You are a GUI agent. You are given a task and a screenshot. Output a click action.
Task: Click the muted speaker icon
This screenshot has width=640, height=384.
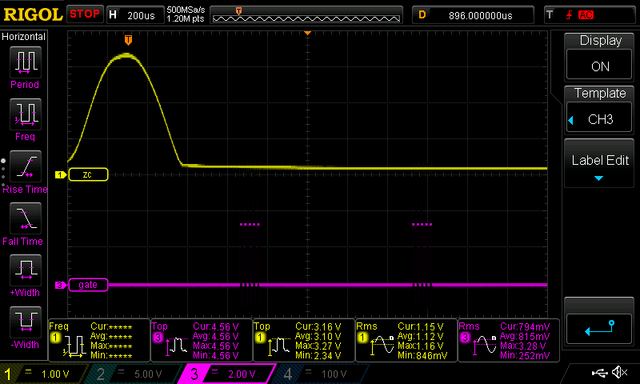pos(619,372)
